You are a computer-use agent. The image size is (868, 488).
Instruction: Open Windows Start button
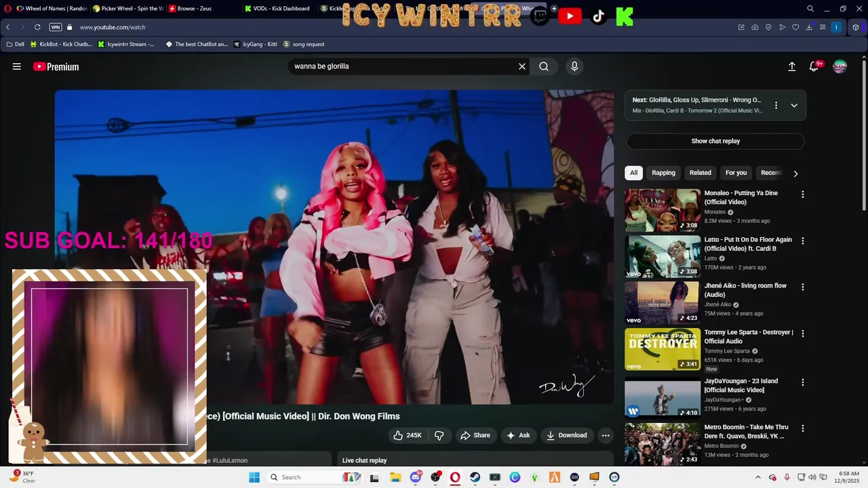(254, 477)
